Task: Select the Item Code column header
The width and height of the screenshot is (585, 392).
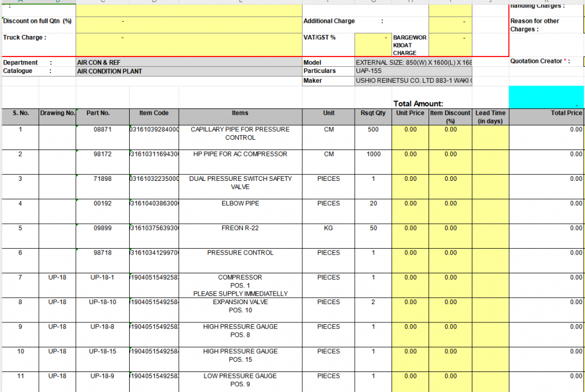Action: coord(154,113)
